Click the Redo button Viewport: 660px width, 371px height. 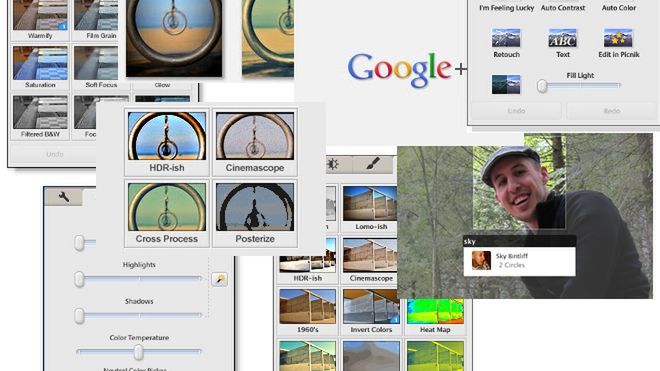point(612,111)
